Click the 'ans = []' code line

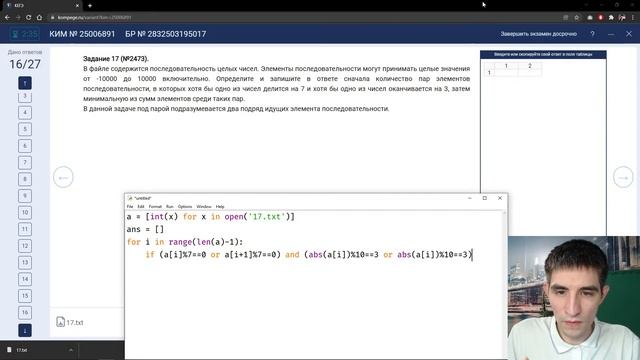[x=145, y=229]
